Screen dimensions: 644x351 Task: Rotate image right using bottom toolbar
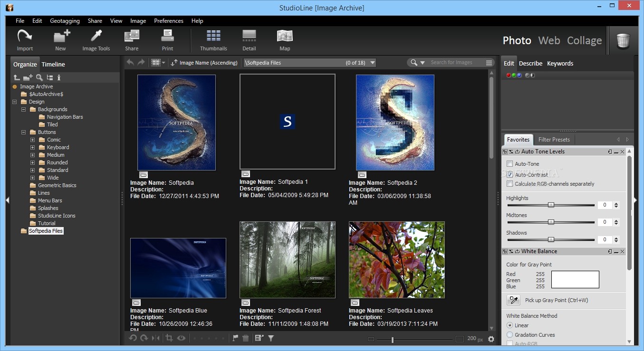[144, 338]
